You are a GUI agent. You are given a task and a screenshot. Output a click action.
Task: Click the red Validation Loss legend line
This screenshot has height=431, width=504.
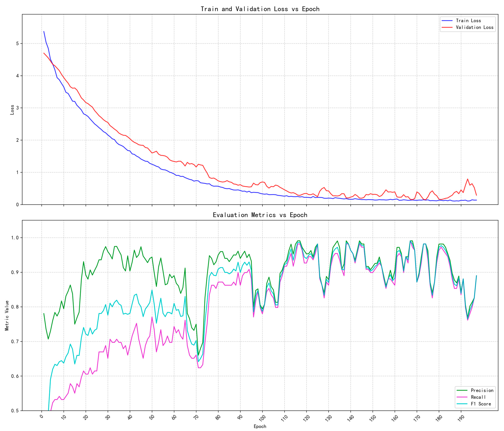[x=447, y=28]
